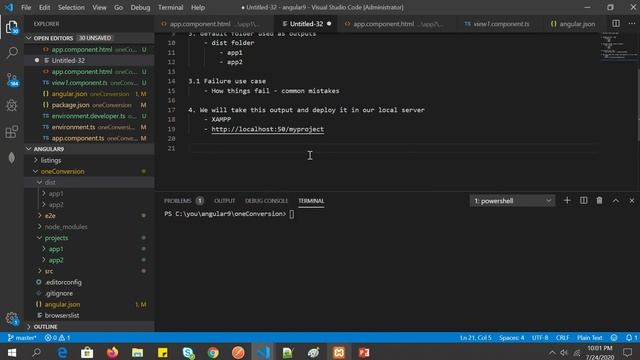Screen dimensions: 640x360
Task: Click the Split Editor Right icon
Action: pyautogui.click(x=616, y=24)
